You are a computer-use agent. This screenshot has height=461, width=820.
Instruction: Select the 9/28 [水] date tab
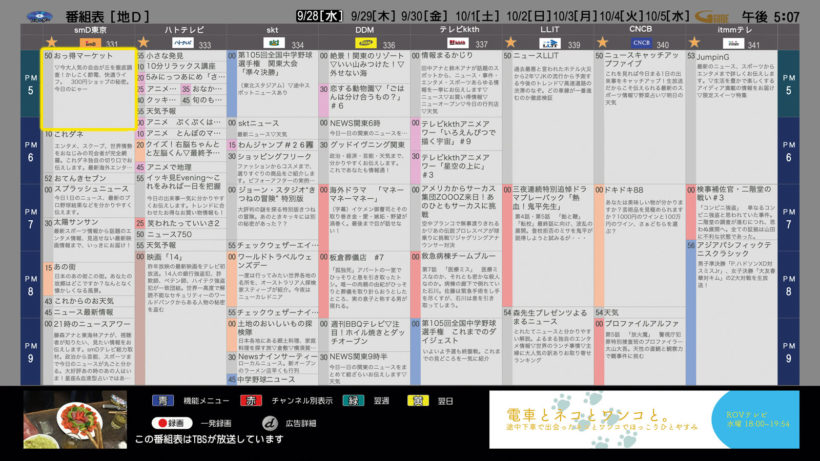320,16
